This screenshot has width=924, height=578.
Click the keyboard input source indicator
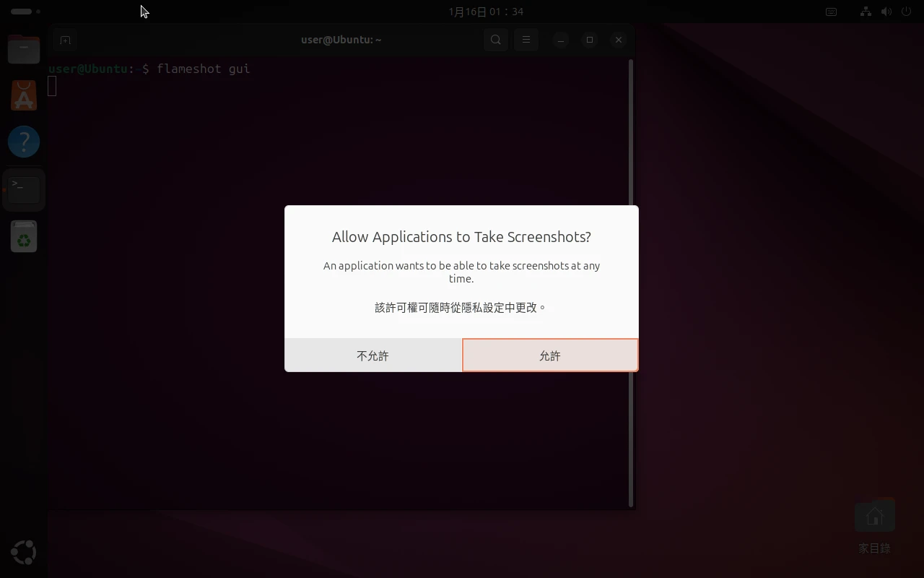point(831,12)
